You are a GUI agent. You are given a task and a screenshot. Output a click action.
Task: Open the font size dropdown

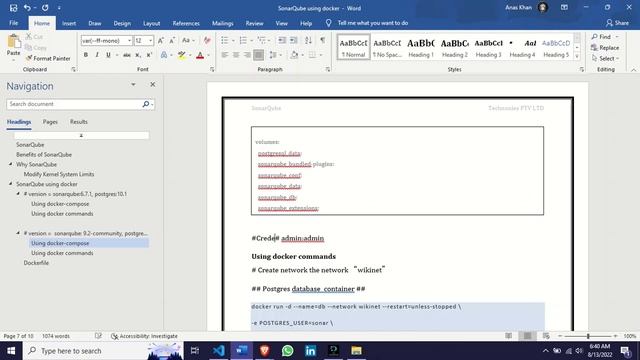[x=151, y=40]
